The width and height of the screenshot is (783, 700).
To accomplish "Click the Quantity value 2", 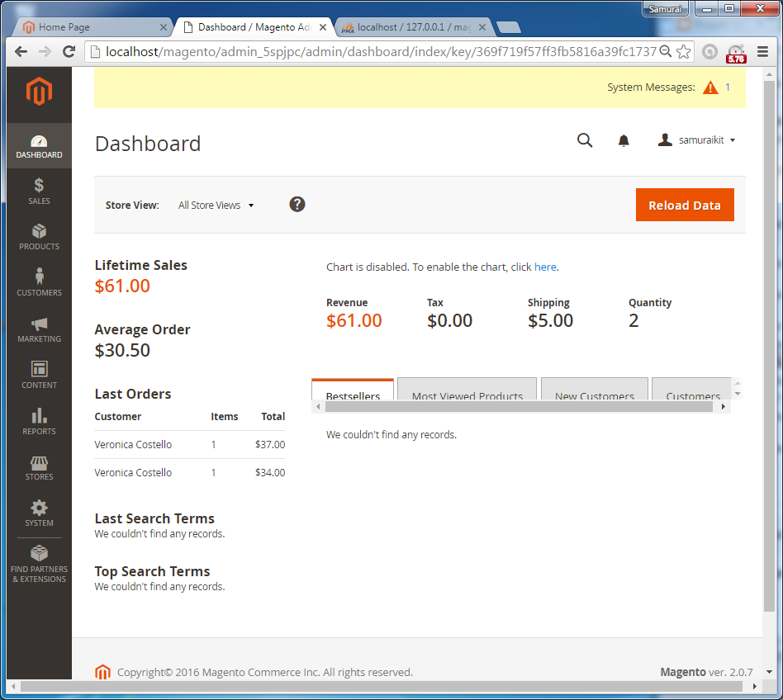I will (x=634, y=320).
